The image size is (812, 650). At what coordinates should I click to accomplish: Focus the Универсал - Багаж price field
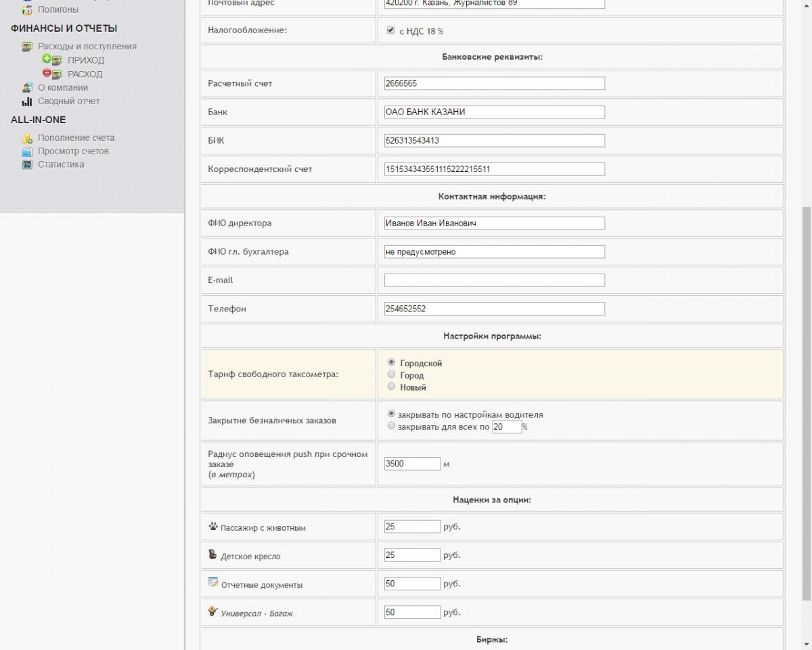click(412, 612)
